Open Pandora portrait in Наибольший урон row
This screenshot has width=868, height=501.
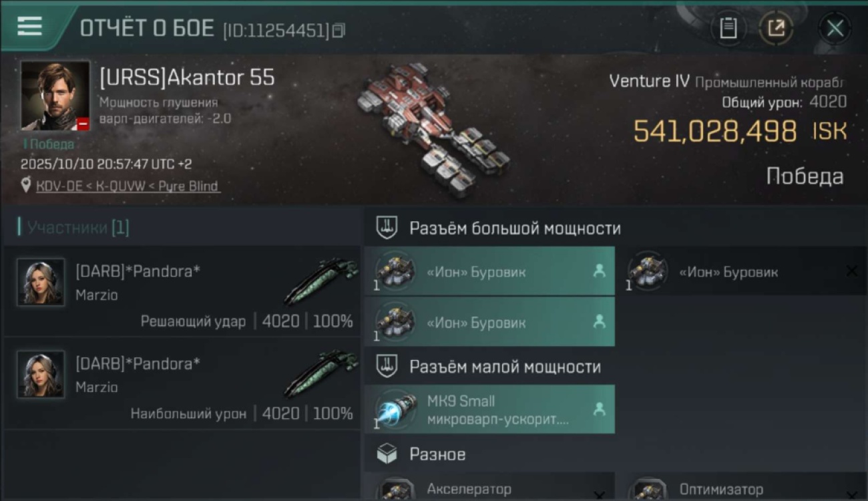pyautogui.click(x=41, y=375)
